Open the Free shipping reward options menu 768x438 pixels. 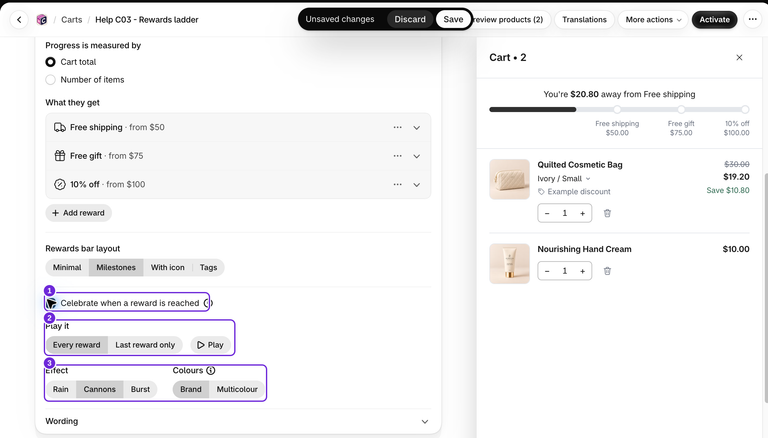[x=397, y=127]
